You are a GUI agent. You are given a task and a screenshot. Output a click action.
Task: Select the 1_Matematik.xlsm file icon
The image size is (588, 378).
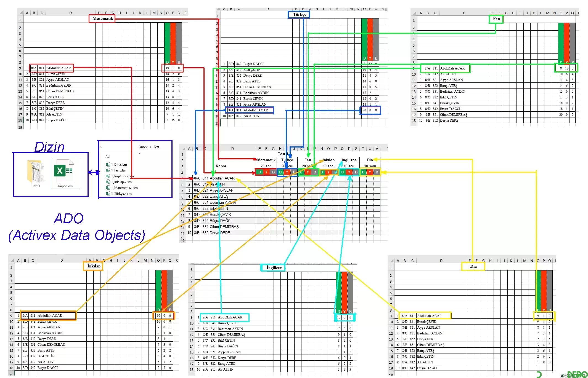tap(108, 187)
